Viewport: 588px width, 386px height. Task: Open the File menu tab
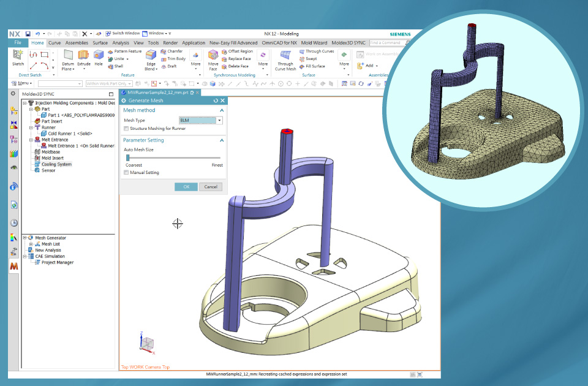[x=18, y=43]
